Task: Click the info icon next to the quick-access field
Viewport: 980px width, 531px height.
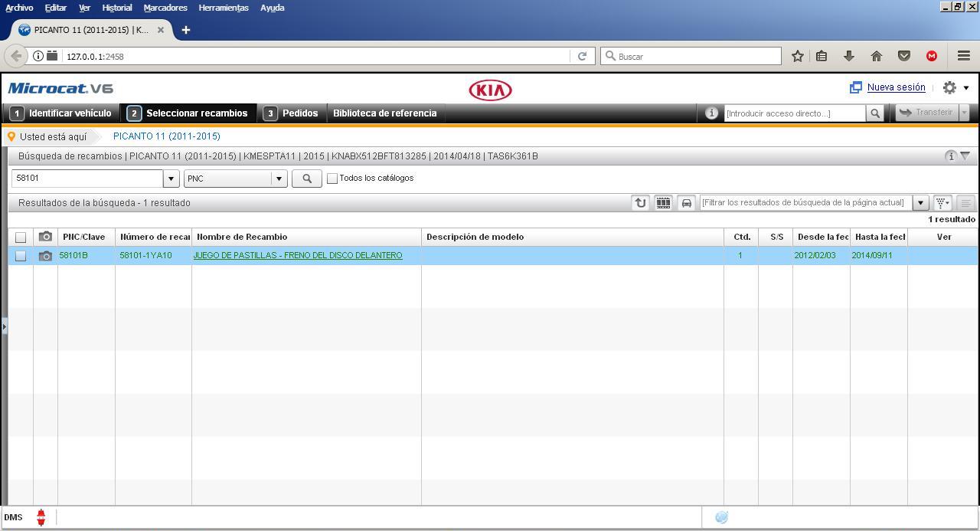Action: coord(711,113)
